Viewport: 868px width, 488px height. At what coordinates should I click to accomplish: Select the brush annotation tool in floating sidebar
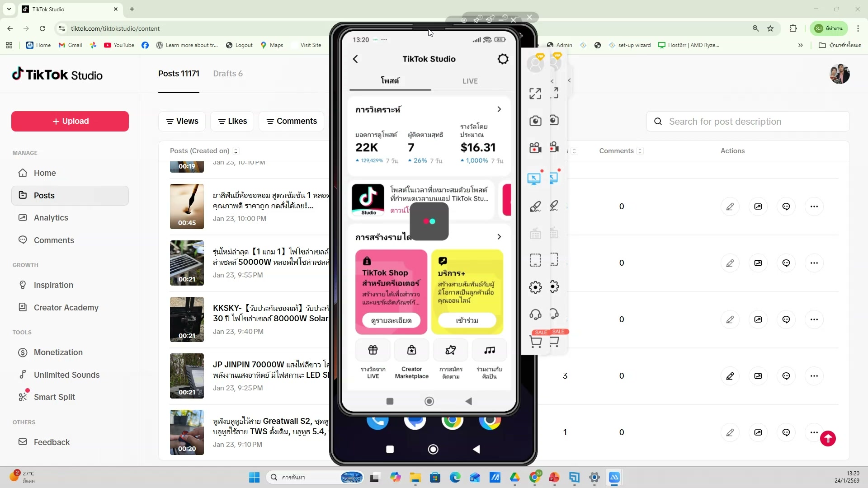tap(535, 206)
